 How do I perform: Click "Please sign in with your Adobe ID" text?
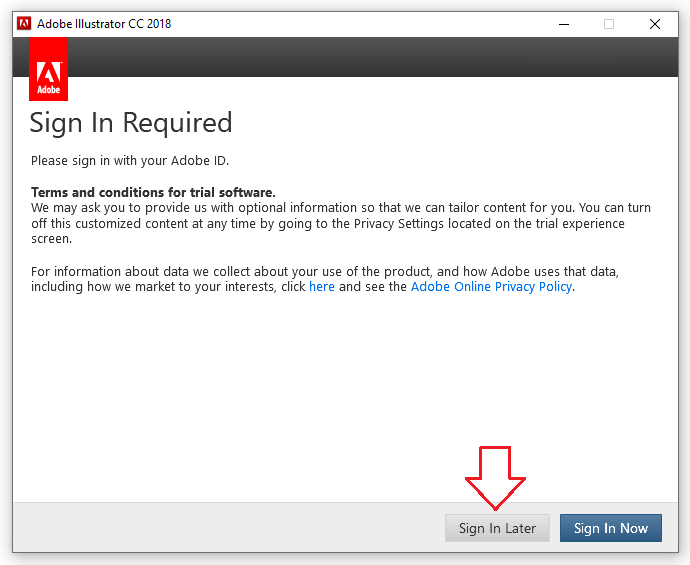point(130,161)
